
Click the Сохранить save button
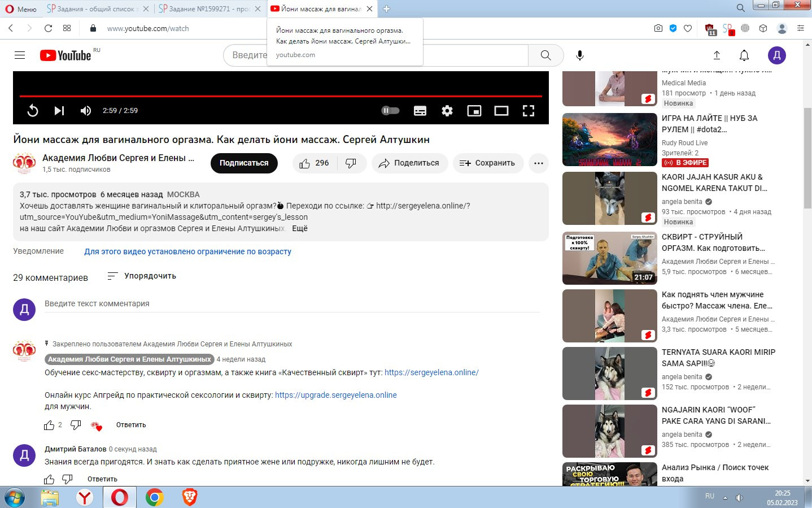point(488,163)
